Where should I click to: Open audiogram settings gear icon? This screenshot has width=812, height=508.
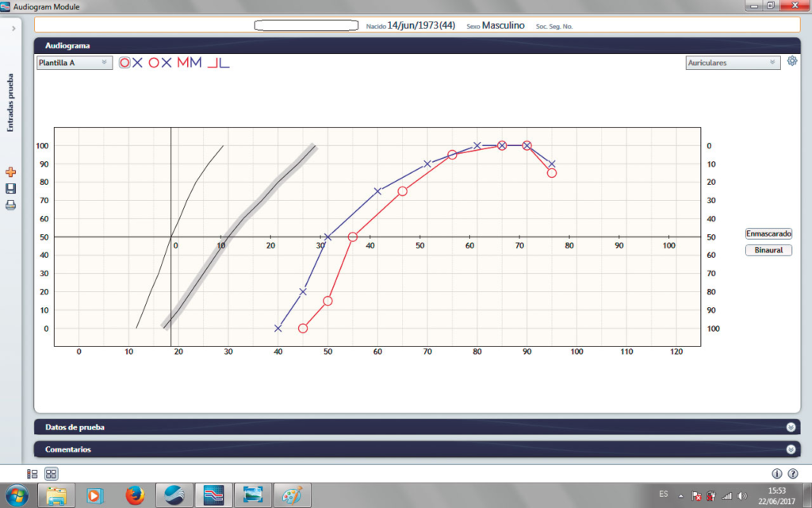791,62
